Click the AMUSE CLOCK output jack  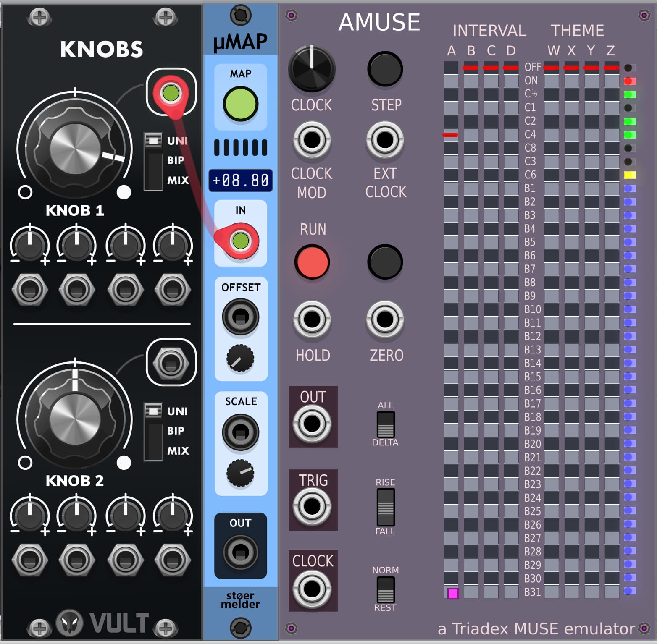tap(312, 589)
